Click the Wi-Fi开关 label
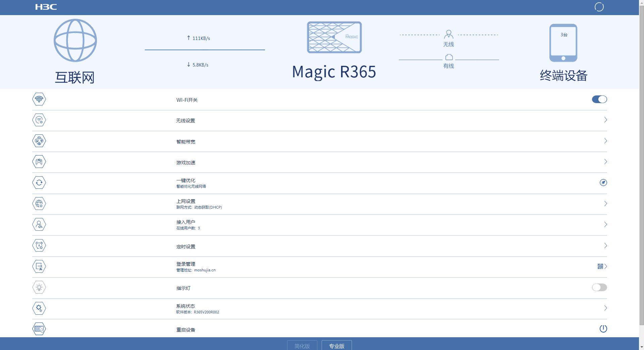644x350 pixels. pyautogui.click(x=187, y=100)
